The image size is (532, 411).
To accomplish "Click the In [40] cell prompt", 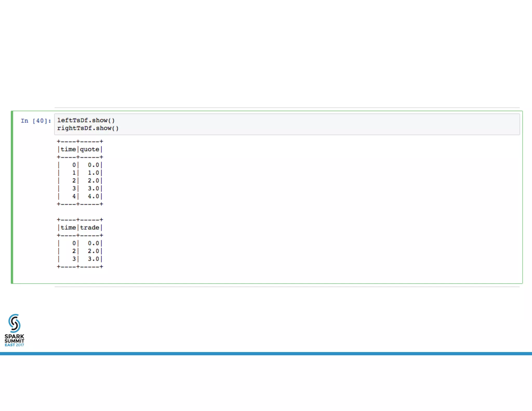I will (x=36, y=121).
